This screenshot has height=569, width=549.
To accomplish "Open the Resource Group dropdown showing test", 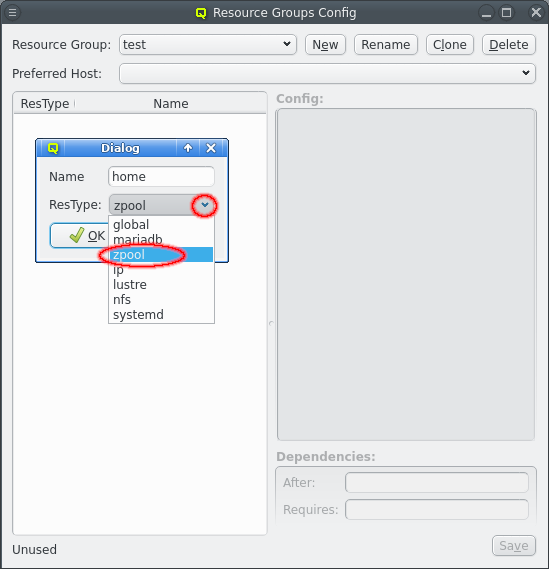I will pyautogui.click(x=208, y=45).
